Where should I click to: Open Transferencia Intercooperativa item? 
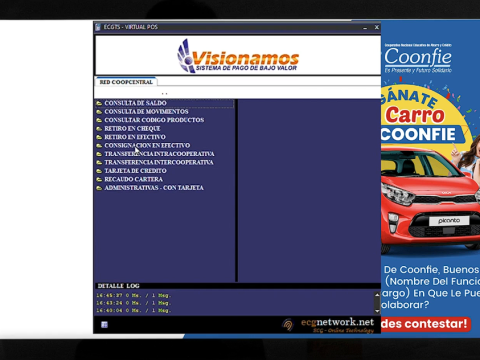point(159,162)
